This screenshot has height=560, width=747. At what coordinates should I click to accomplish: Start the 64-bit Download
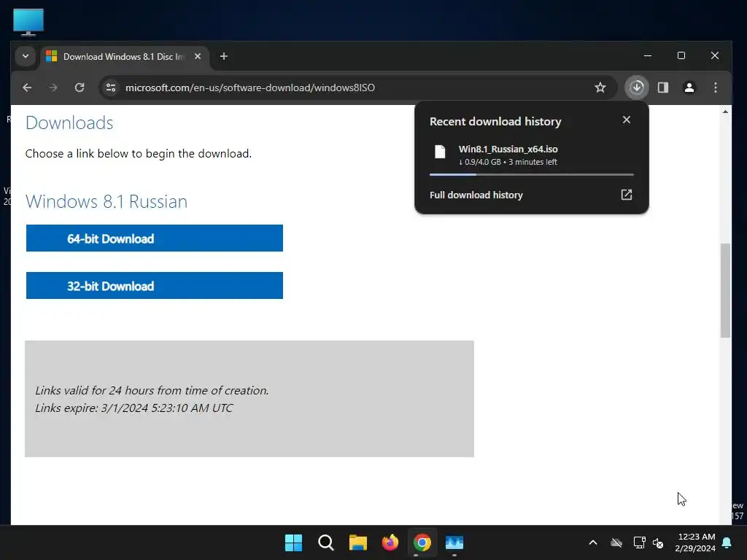tap(155, 238)
